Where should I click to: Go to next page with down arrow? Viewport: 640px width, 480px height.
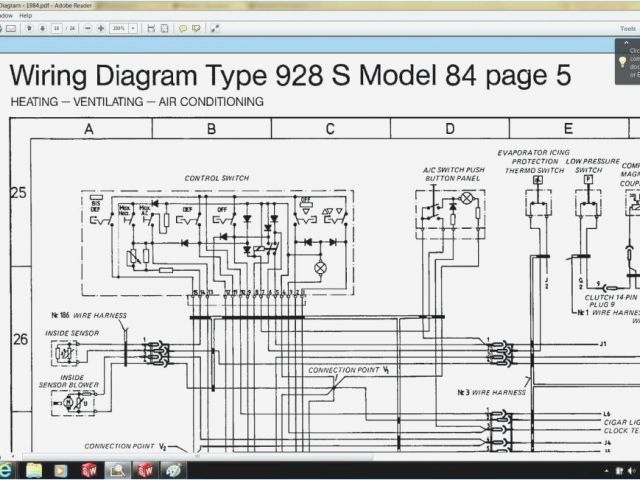point(42,29)
